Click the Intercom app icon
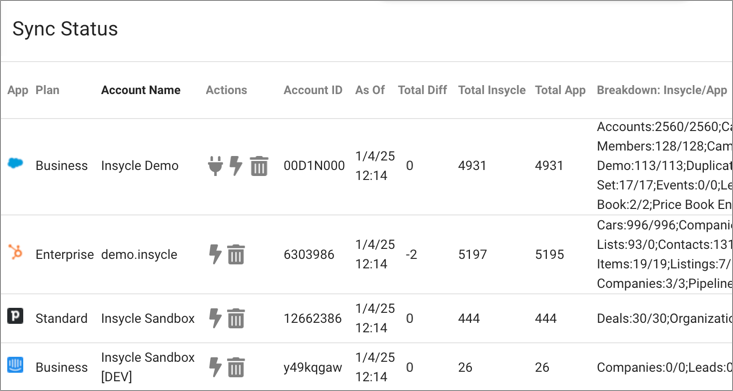The image size is (733, 391). 15,365
